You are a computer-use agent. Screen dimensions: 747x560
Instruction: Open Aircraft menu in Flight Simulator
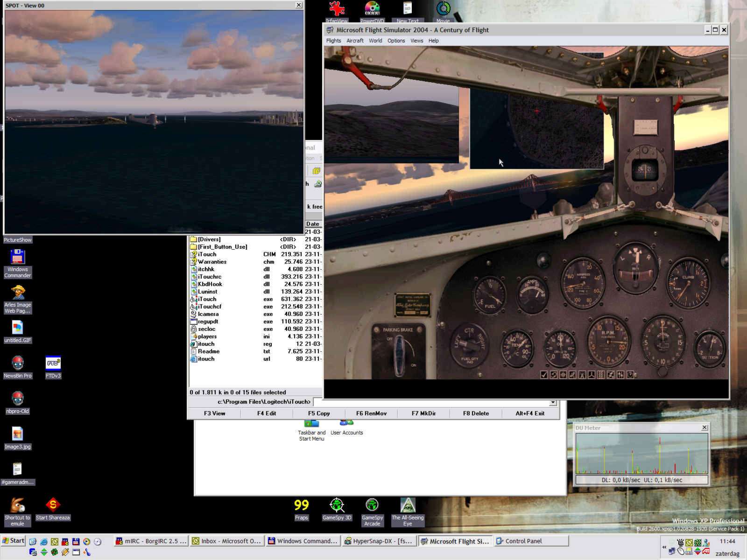[x=355, y=41]
